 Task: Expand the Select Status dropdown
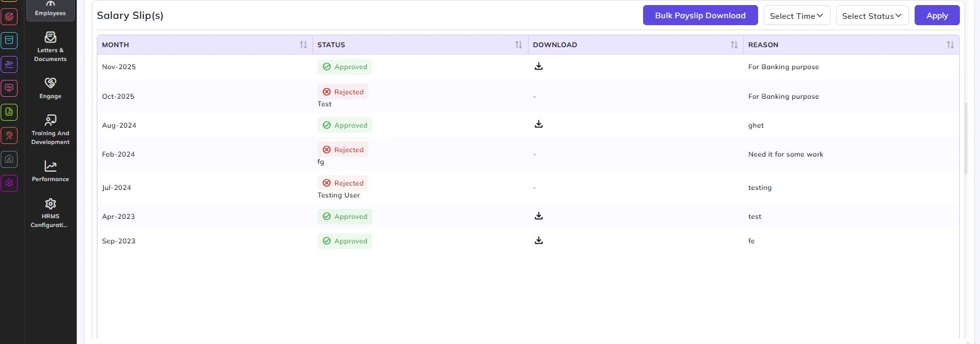pos(872,16)
